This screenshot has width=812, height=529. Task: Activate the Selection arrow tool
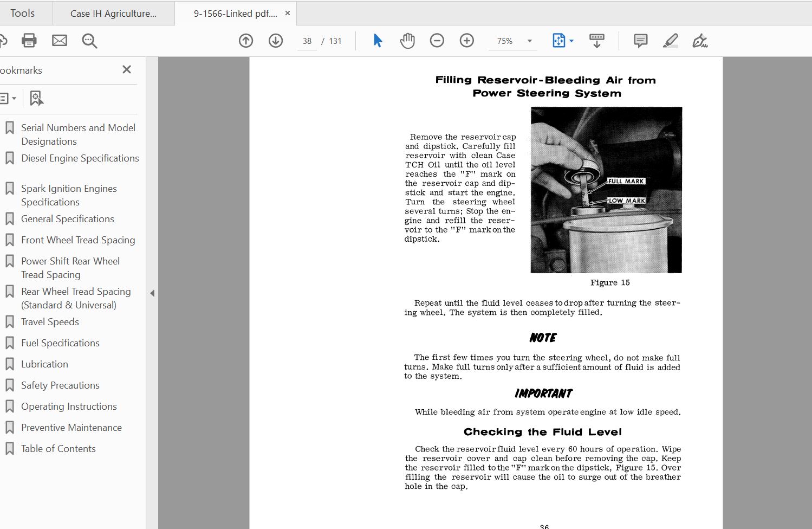[x=378, y=41]
